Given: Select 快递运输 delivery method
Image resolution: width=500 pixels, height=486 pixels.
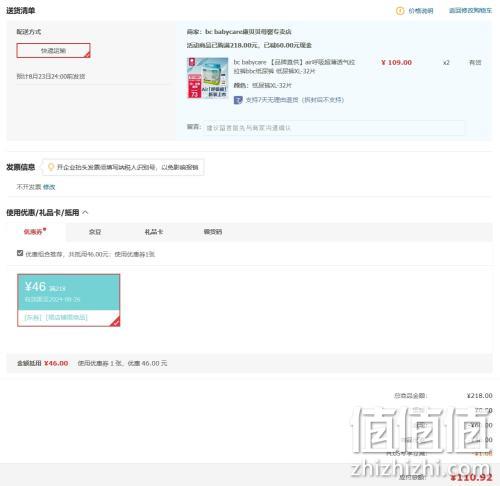Looking at the screenshot, I should pyautogui.click(x=53, y=51).
